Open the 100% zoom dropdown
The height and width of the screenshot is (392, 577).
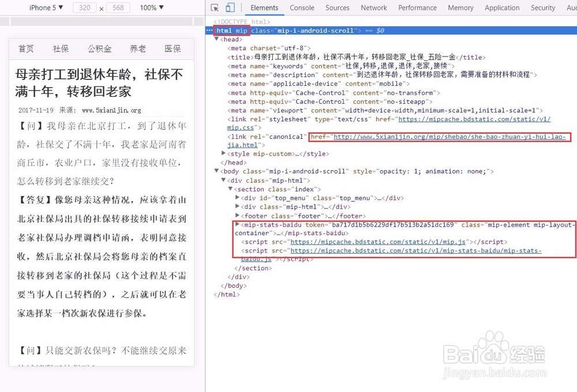151,7
